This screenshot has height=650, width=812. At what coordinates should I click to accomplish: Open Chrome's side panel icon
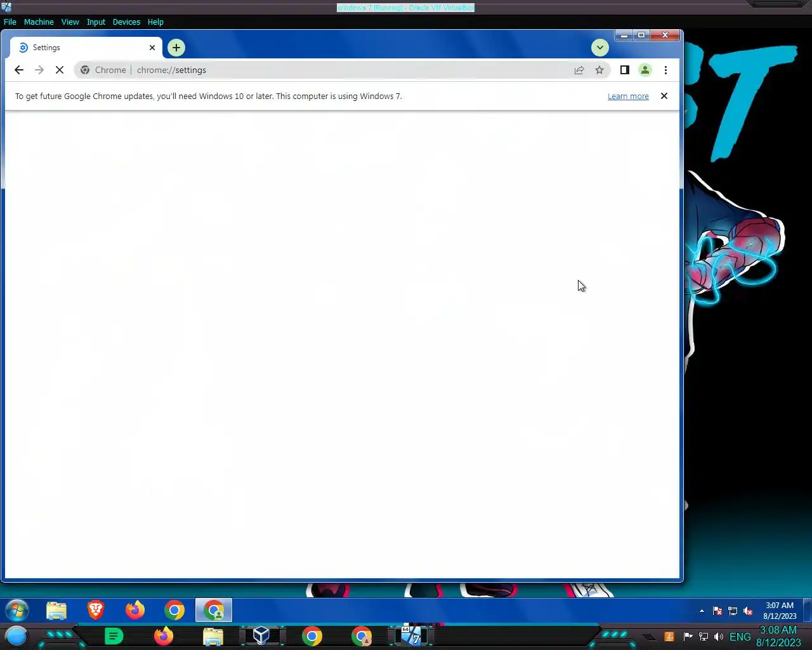[625, 70]
